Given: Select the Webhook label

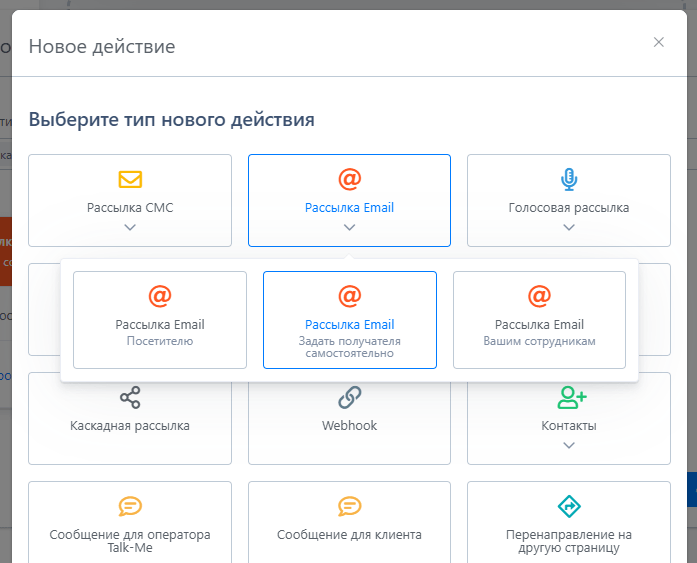Looking at the screenshot, I should [x=349, y=426].
